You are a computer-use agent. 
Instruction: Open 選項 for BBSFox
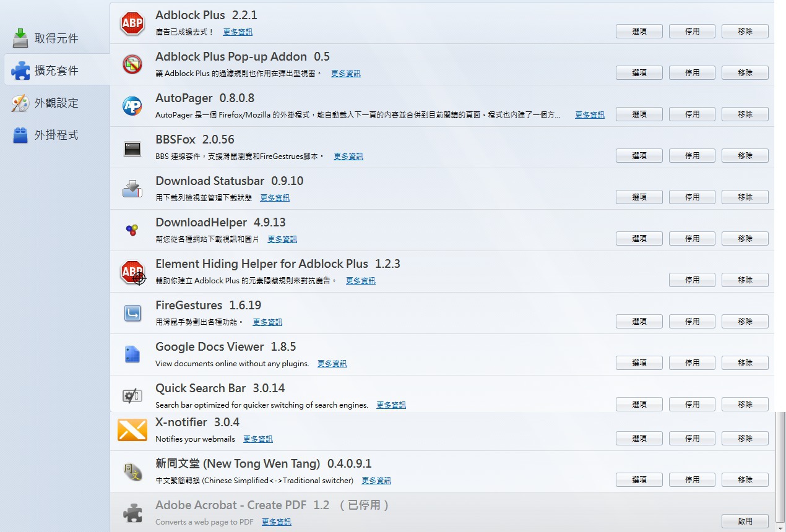click(639, 156)
